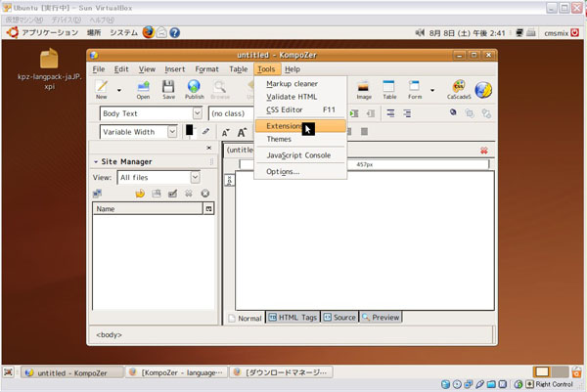
Task: Open the dropdown arrow beside New
Action: click(119, 90)
